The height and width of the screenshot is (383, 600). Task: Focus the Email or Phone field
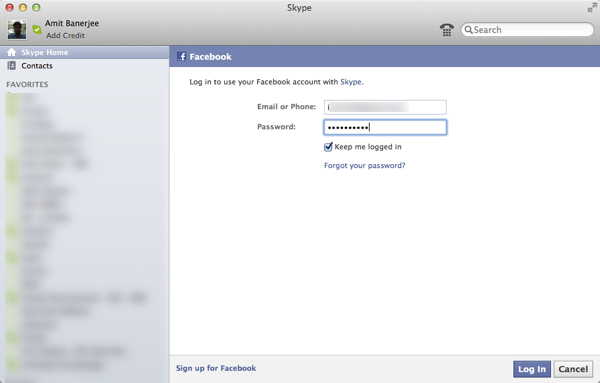pyautogui.click(x=385, y=107)
